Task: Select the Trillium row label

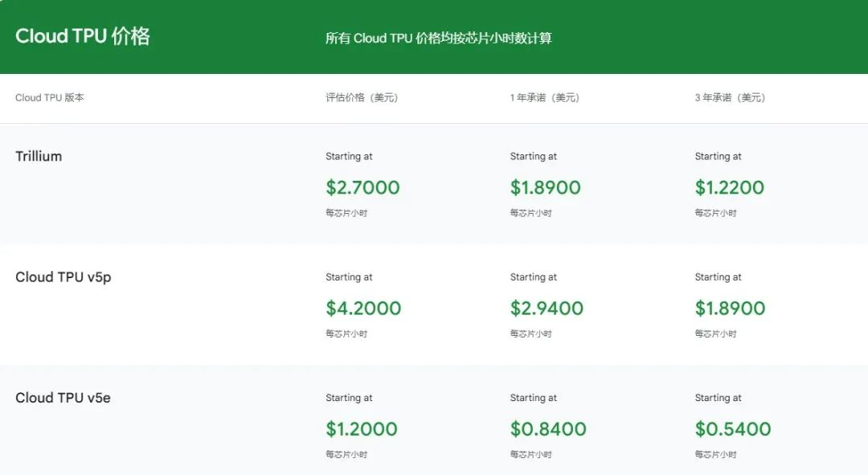Action: click(x=39, y=156)
